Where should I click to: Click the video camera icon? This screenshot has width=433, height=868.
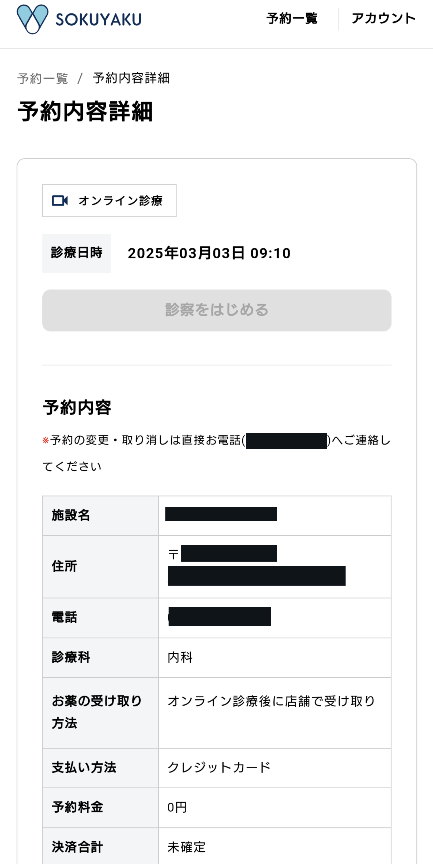pyautogui.click(x=60, y=200)
